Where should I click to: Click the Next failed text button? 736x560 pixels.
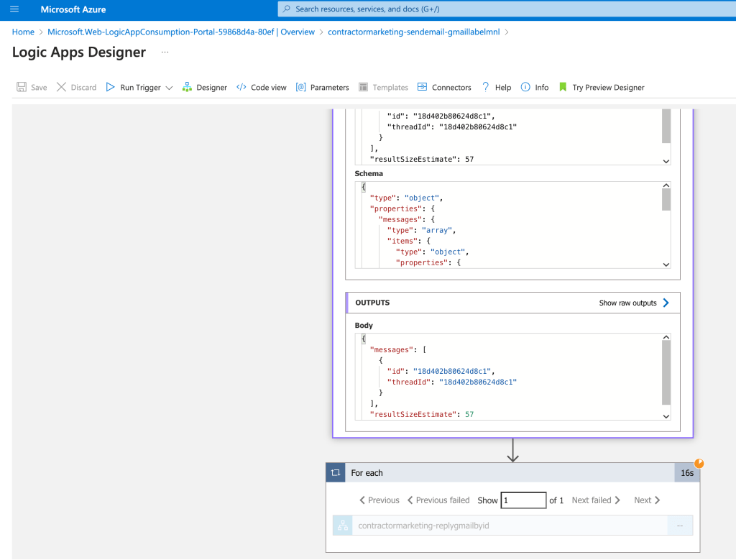tap(592, 500)
